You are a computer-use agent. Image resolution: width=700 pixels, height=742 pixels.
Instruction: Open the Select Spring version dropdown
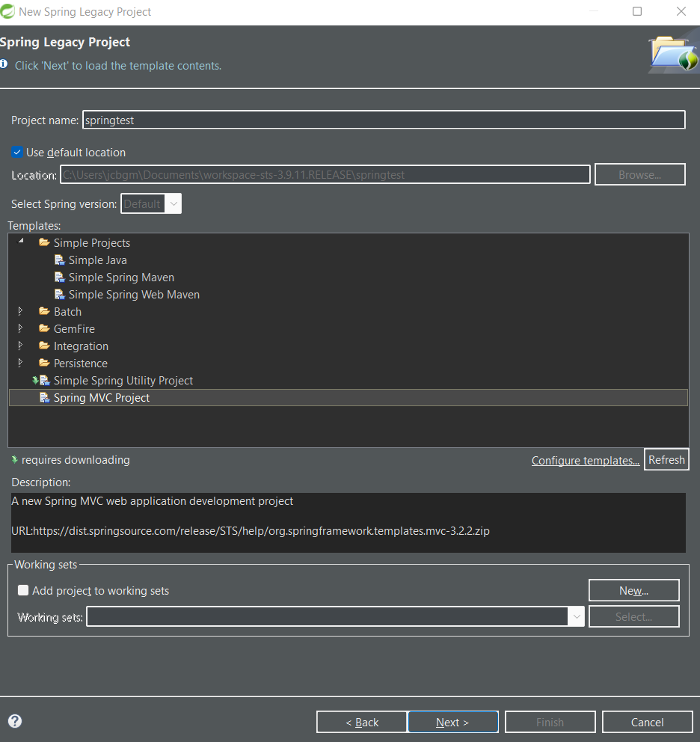(174, 203)
